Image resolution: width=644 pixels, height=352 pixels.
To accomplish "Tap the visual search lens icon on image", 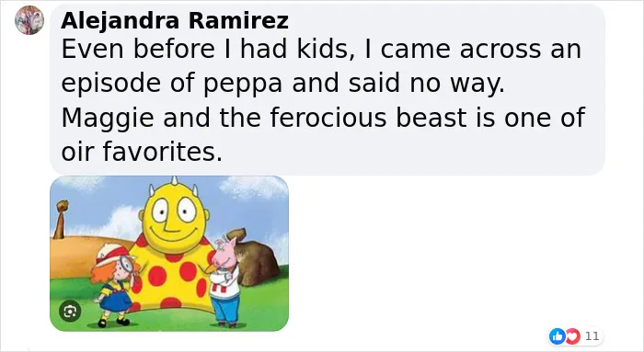I will [x=70, y=312].
